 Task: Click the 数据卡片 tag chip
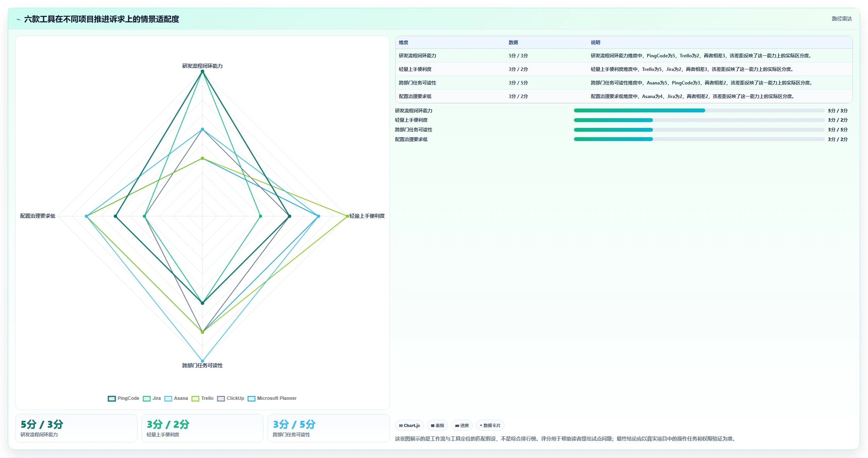[x=490, y=425]
